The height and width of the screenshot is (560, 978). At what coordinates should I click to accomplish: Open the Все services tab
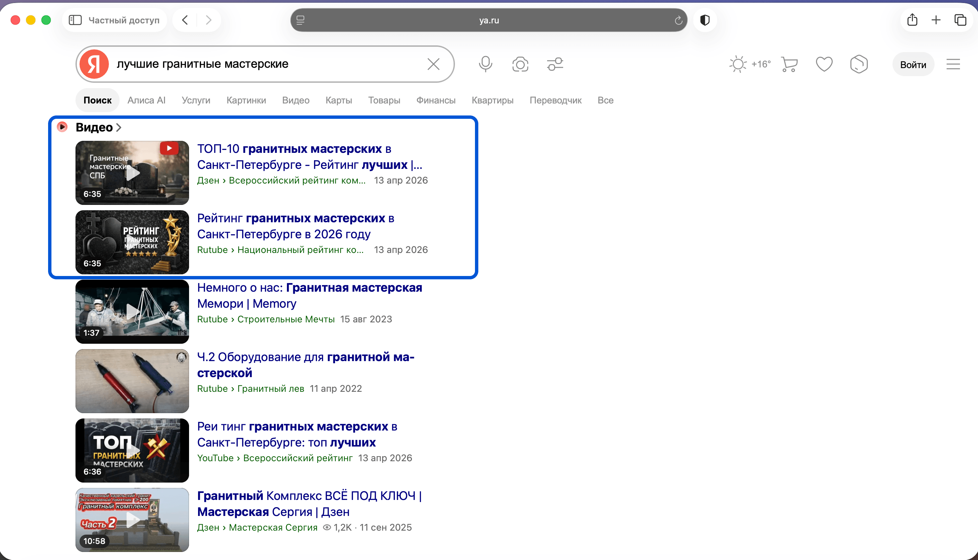point(606,100)
